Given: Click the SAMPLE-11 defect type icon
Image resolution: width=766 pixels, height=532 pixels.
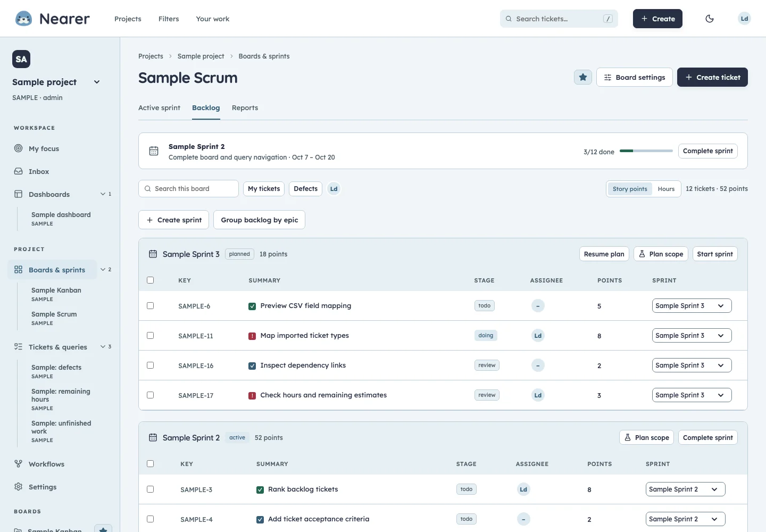Looking at the screenshot, I should [x=252, y=336].
